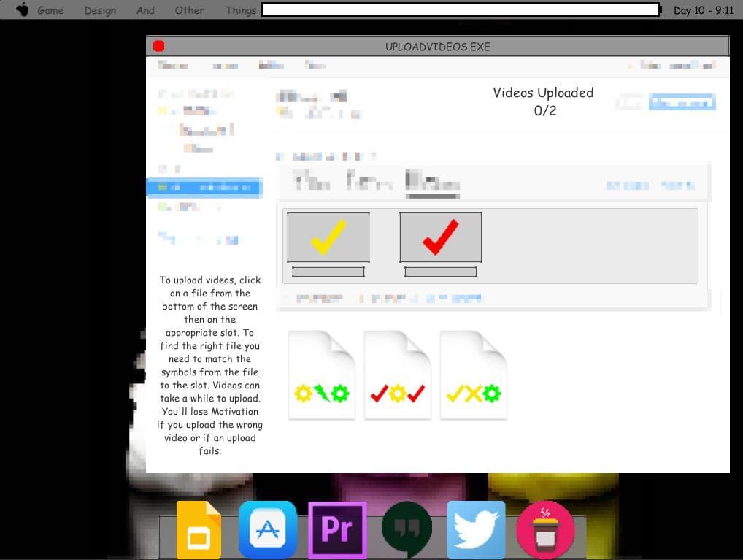Click the blurred blue button near Videos Uploaded

point(682,102)
